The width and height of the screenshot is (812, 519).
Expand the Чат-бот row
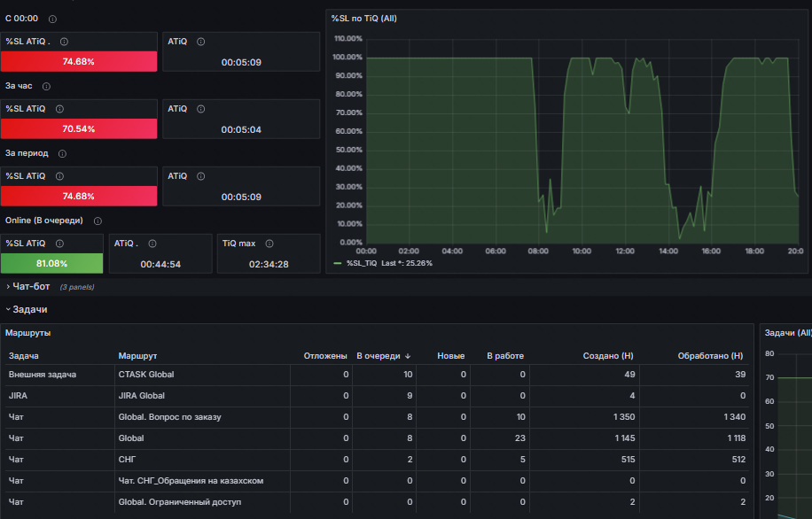30,287
